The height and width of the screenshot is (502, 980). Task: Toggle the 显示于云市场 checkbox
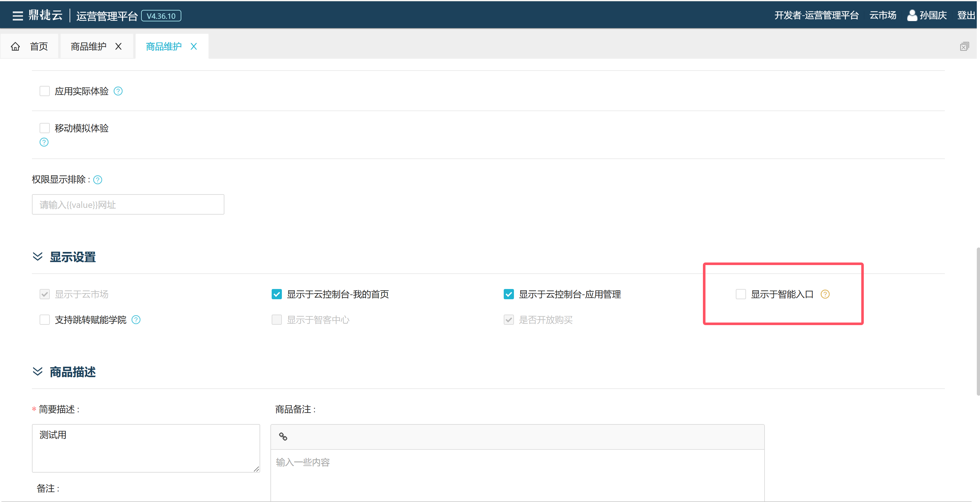tap(44, 294)
